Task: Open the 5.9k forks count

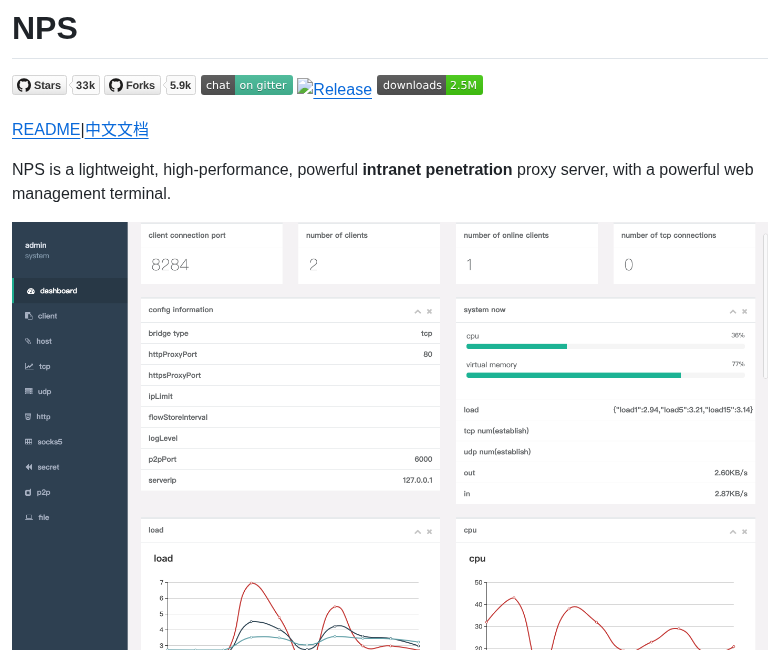Action: pyautogui.click(x=180, y=85)
